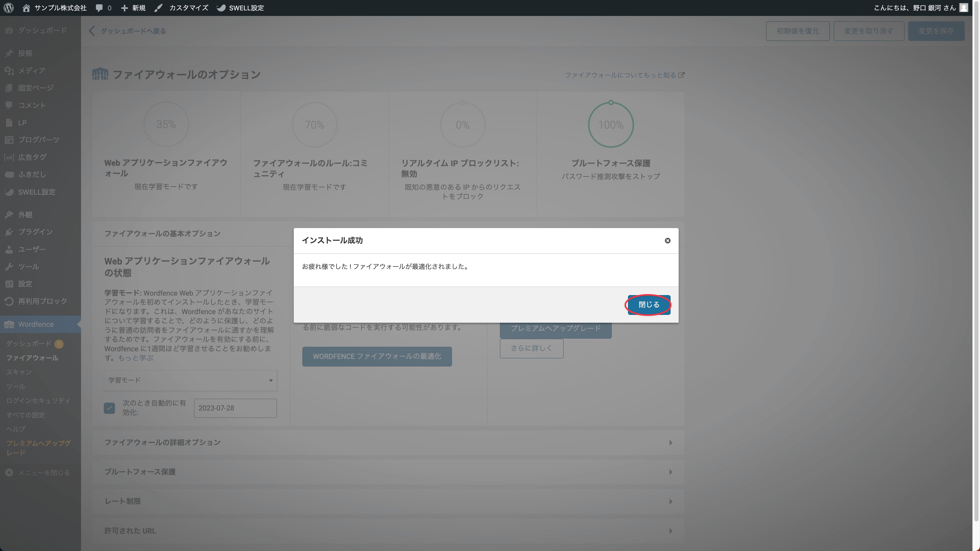Screen dimensions: 980x551
Task: Close dialog with the X icon
Action: point(667,240)
